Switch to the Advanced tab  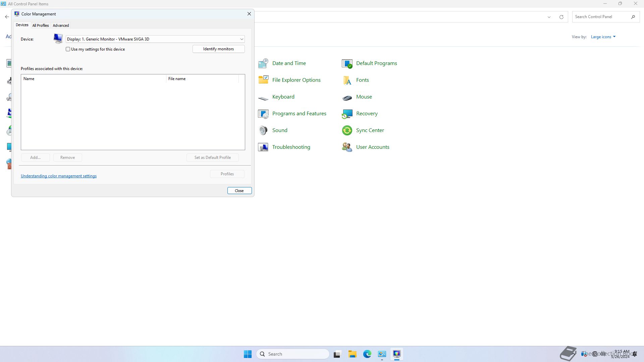click(x=61, y=25)
